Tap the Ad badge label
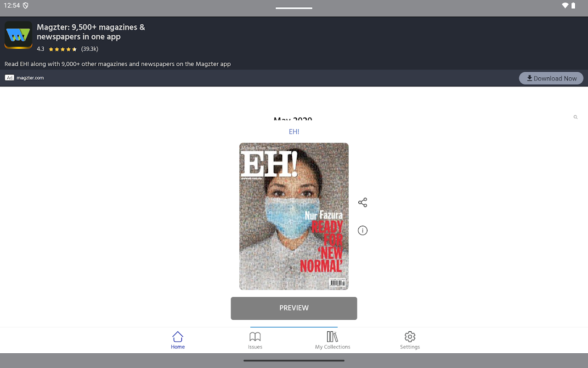Viewport: 588px width, 368px height. (10, 78)
